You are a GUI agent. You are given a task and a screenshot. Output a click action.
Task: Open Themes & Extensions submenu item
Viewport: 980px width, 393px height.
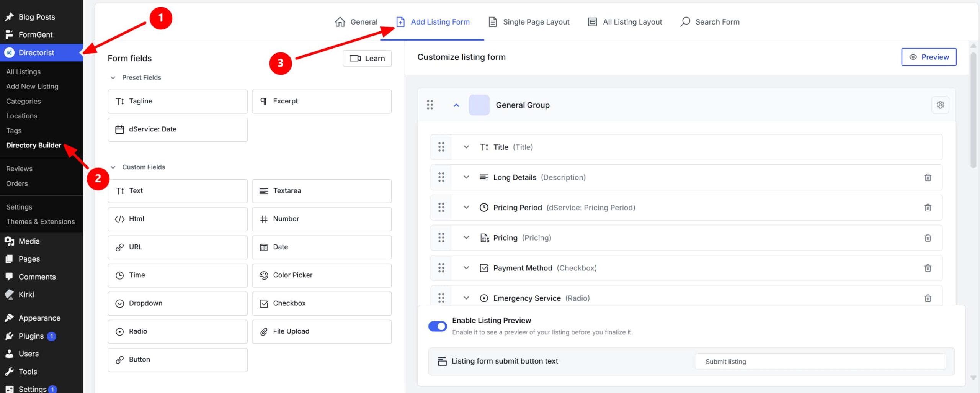[x=41, y=222]
